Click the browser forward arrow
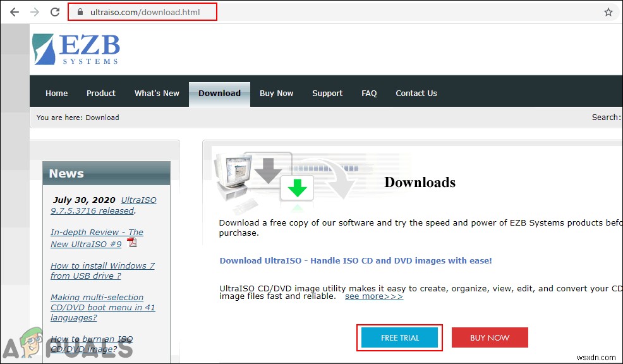The image size is (623, 364). [x=35, y=12]
